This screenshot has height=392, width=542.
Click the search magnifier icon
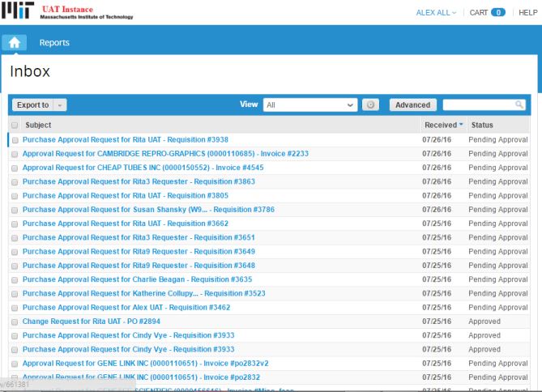point(519,104)
